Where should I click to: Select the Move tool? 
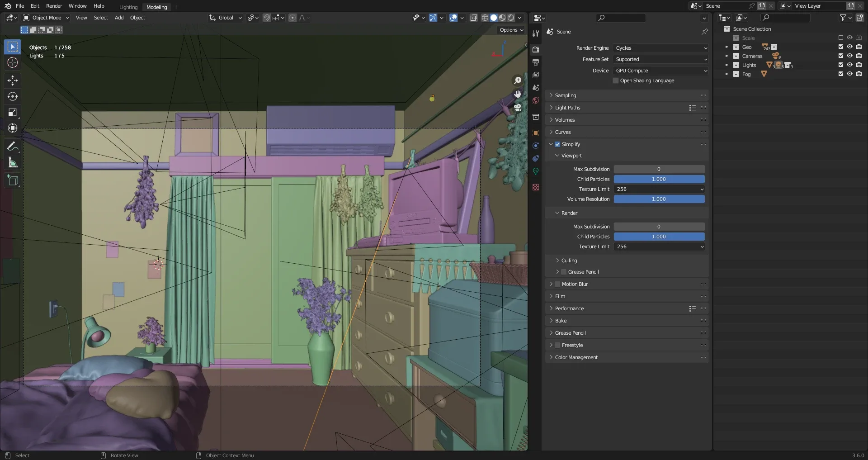pyautogui.click(x=13, y=81)
